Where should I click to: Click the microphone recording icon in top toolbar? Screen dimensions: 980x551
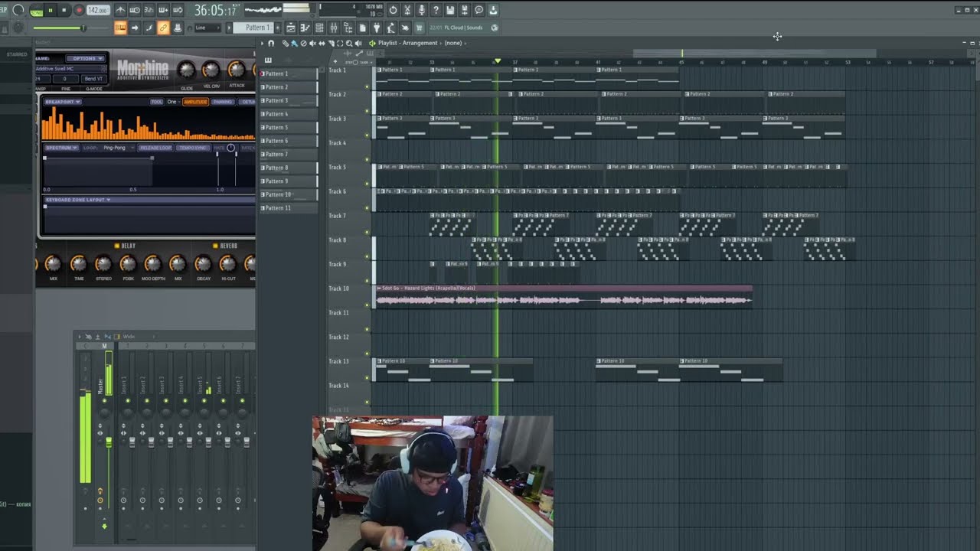(422, 10)
